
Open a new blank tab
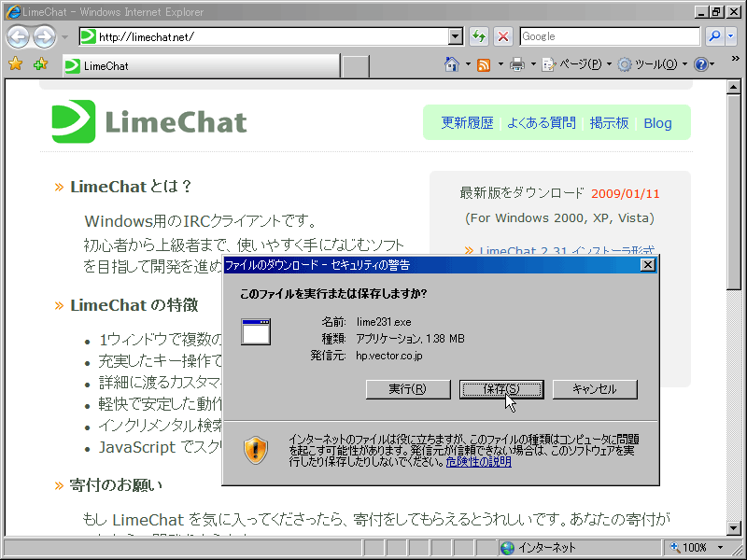pos(356,66)
